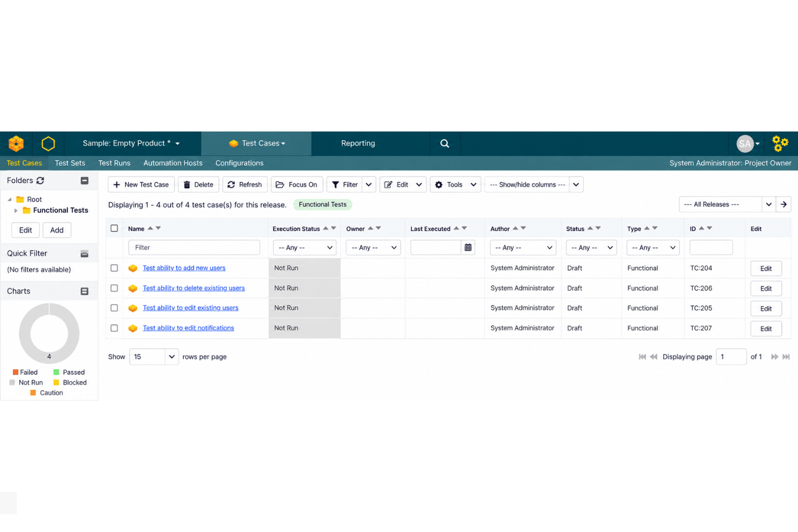The height and width of the screenshot is (532, 798).
Task: Switch to the Test Sets tab
Action: (x=70, y=163)
